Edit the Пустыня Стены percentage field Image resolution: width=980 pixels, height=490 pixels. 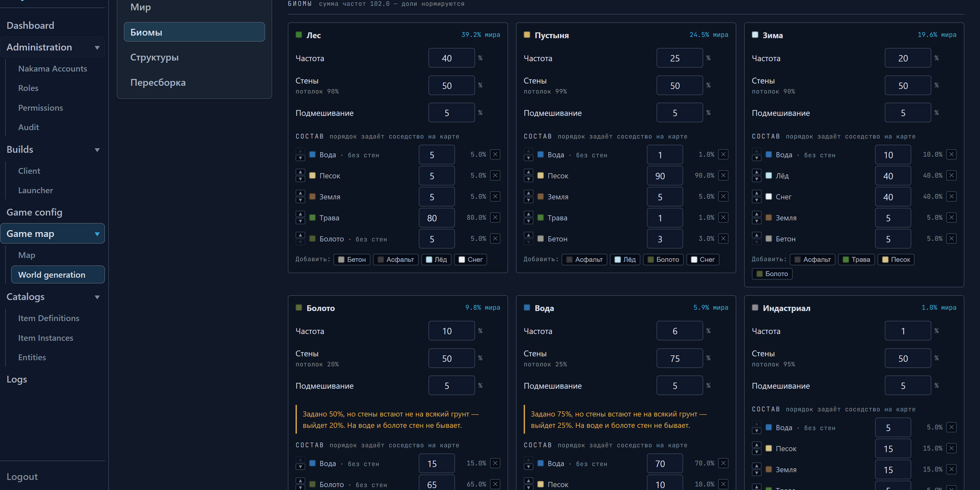tap(680, 86)
